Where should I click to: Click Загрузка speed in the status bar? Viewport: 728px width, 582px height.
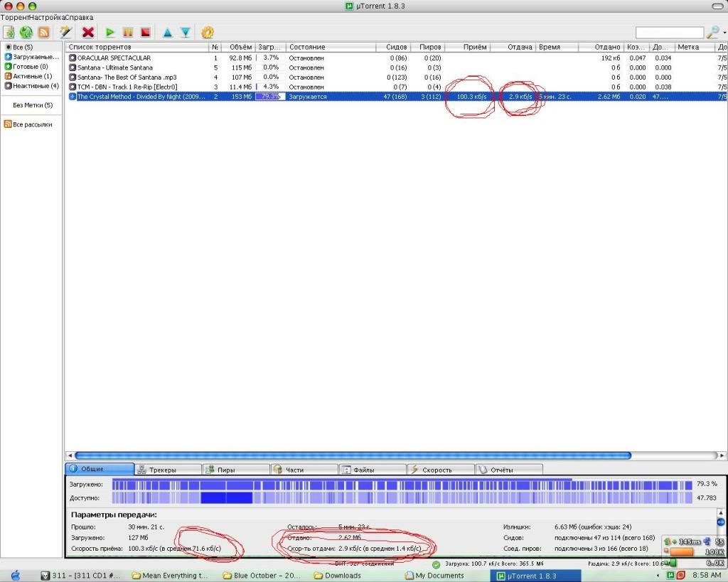coord(494,564)
